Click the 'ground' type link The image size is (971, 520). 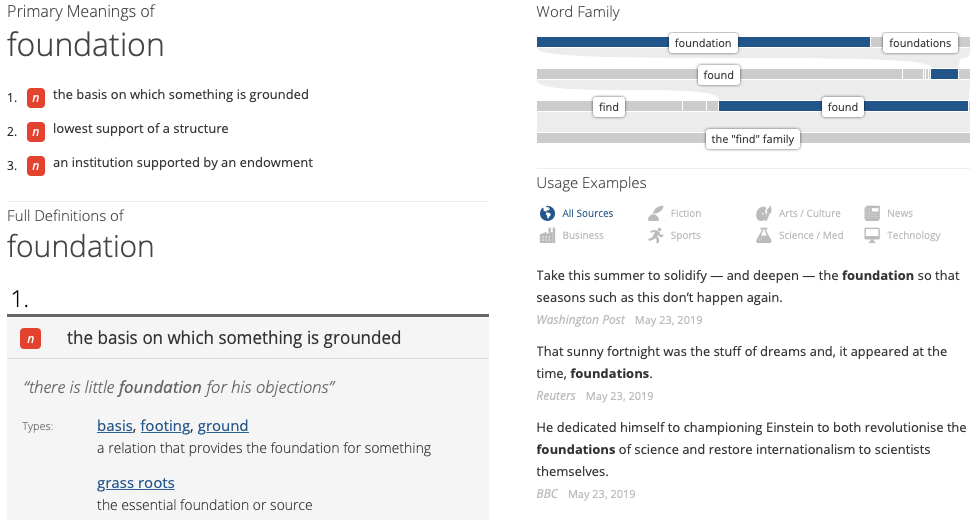[x=223, y=426]
